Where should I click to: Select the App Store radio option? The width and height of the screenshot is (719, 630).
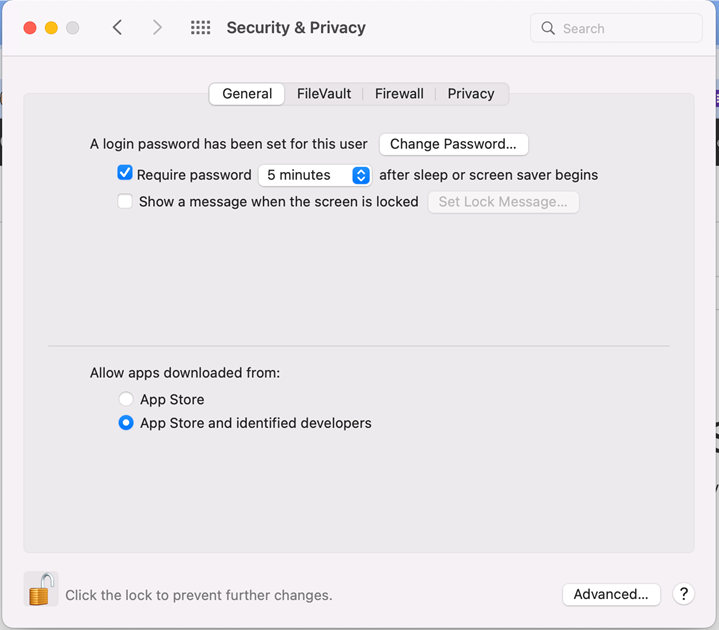(126, 399)
